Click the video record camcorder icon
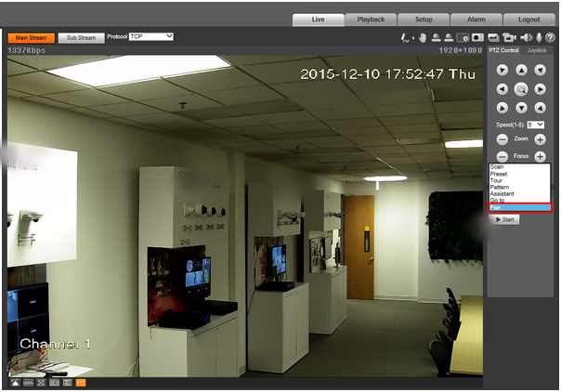The height and width of the screenshot is (392, 561). pos(509,37)
